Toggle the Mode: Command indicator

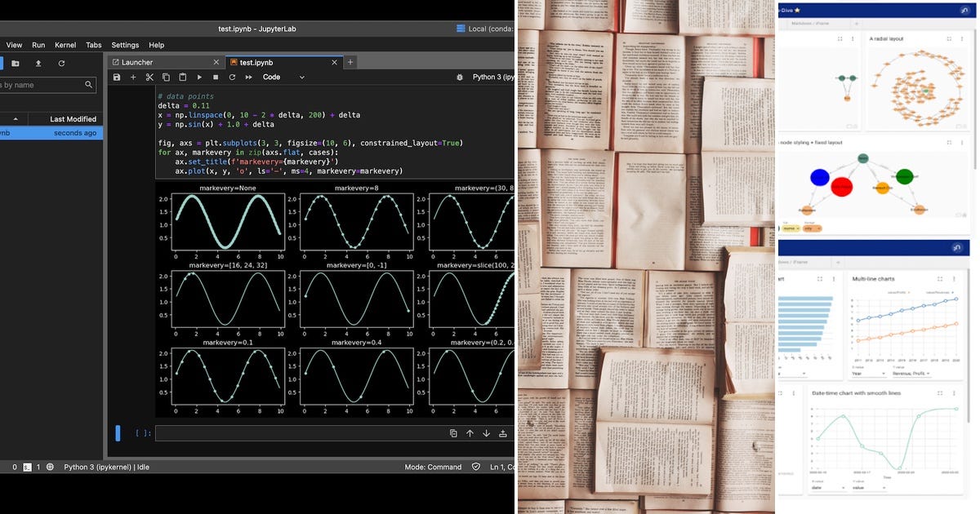coord(432,467)
